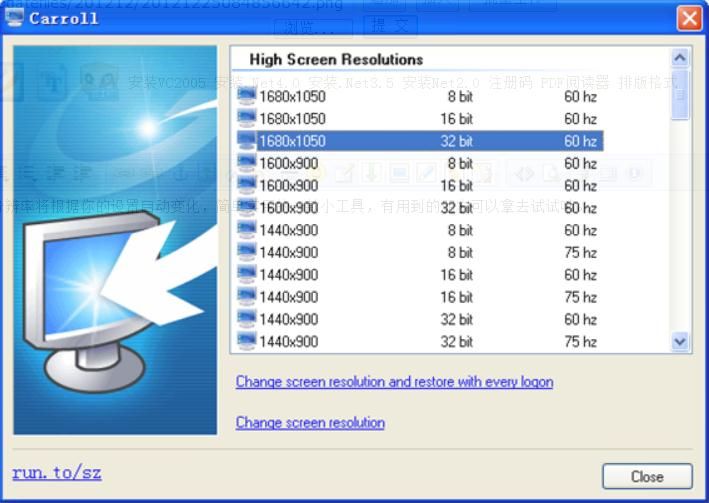
Task: Click the monitor icon beside 1680x1050 8 bit
Action: click(x=246, y=97)
